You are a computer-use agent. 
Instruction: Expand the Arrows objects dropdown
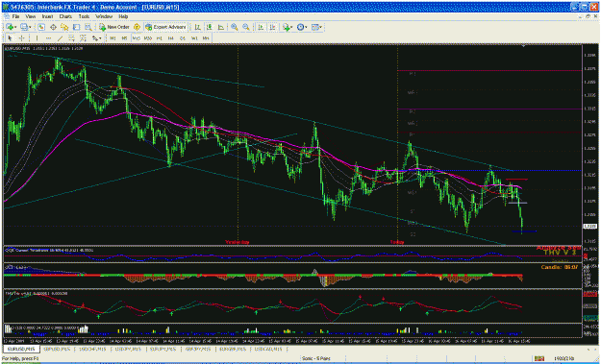tap(96, 38)
